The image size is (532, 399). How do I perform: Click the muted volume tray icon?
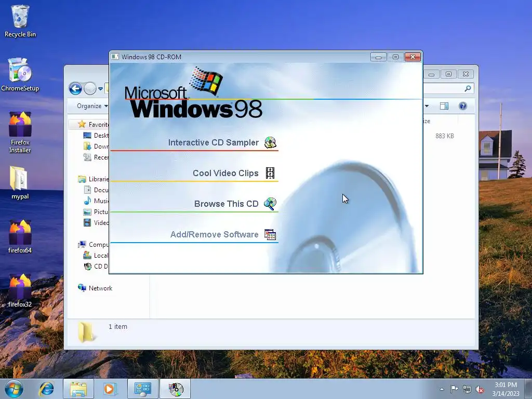(x=480, y=390)
